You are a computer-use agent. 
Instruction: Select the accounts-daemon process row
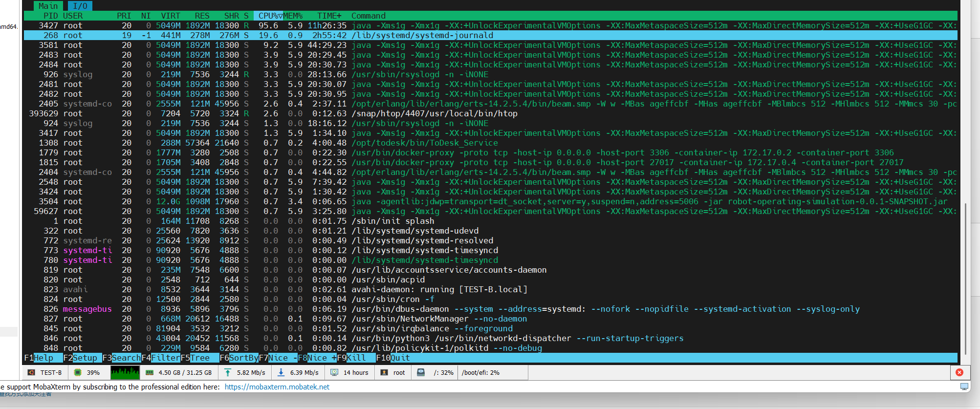tap(491, 270)
